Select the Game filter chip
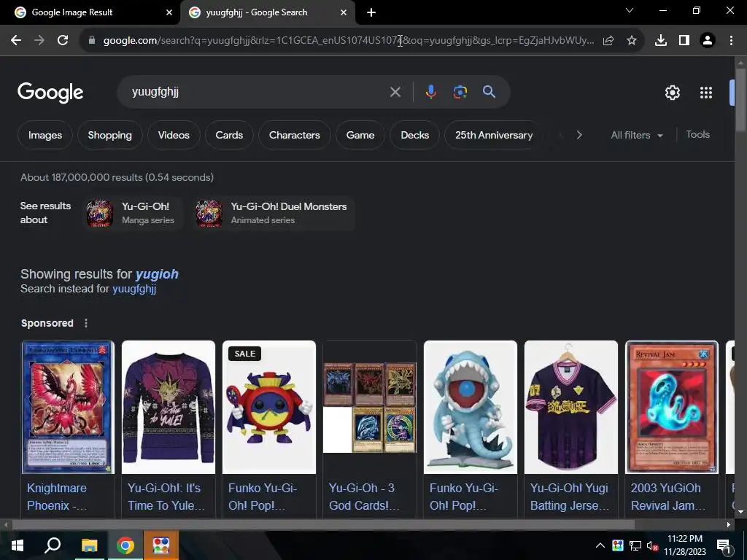This screenshot has height=560, width=747. pyautogui.click(x=360, y=135)
